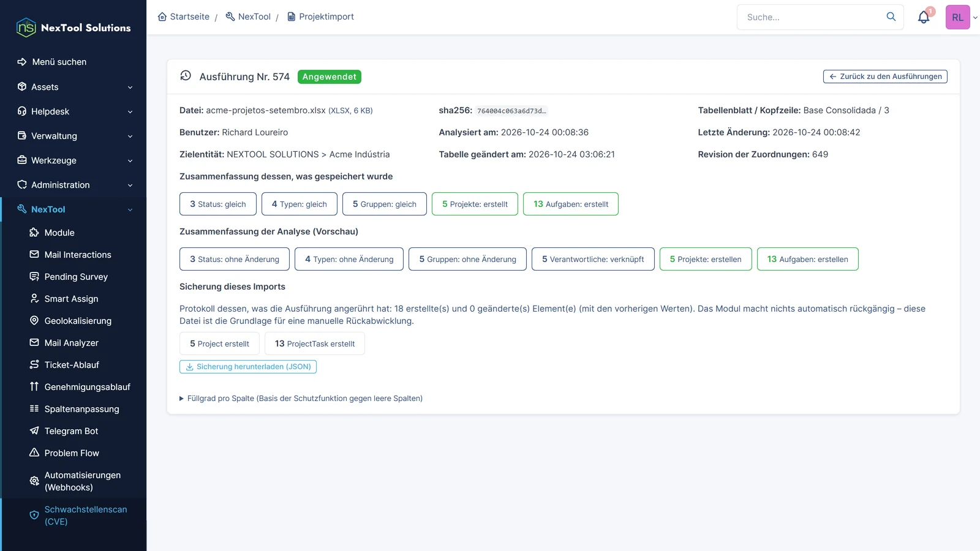The width and height of the screenshot is (980, 551).
Task: Expand the Assets menu chevron
Action: [x=130, y=88]
